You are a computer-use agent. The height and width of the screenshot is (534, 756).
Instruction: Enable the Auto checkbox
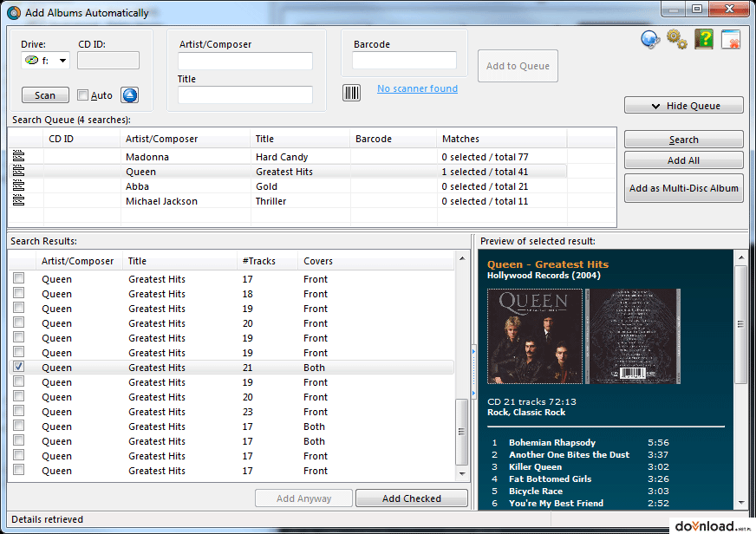coord(83,95)
